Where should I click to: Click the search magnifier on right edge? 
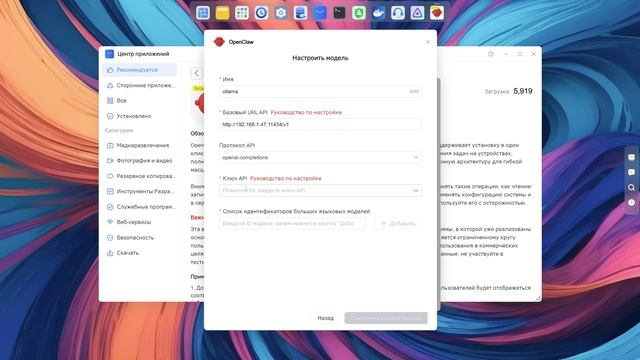pyautogui.click(x=631, y=187)
